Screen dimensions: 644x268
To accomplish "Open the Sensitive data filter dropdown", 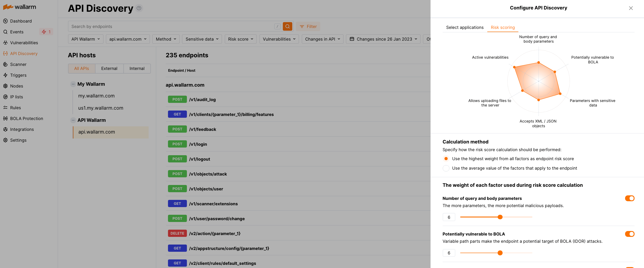I will (x=202, y=39).
